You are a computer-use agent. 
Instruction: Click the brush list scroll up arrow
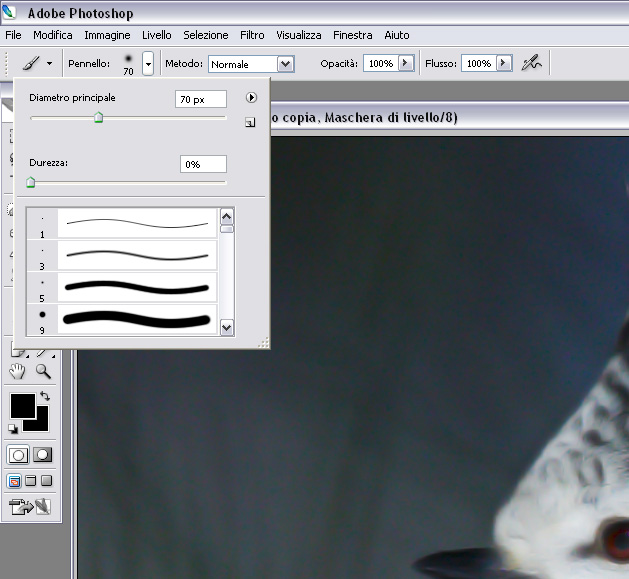(227, 217)
